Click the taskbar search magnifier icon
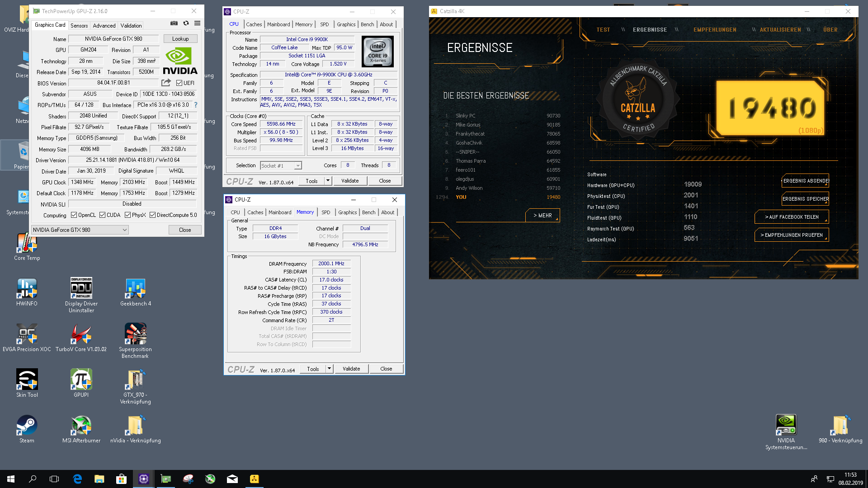Image resolution: width=868 pixels, height=488 pixels. (33, 479)
